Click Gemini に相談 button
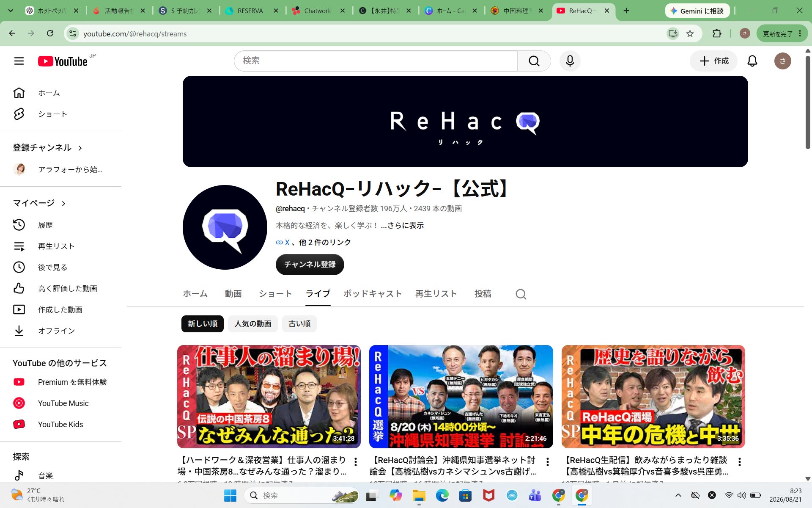812x508 pixels. [697, 11]
